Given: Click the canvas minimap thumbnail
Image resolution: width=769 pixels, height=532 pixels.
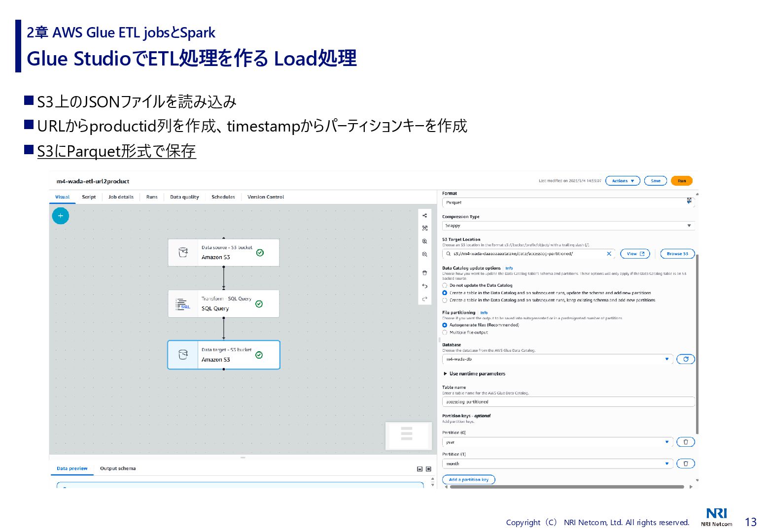Looking at the screenshot, I should coord(408,435).
